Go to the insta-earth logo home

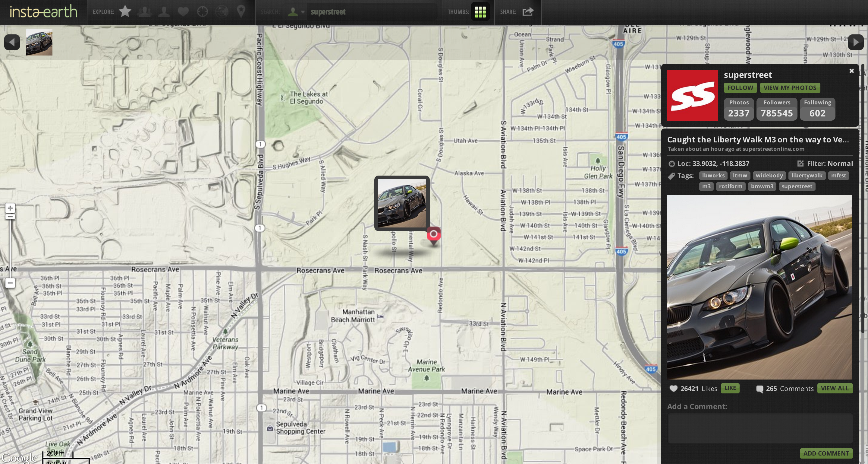pyautogui.click(x=43, y=12)
